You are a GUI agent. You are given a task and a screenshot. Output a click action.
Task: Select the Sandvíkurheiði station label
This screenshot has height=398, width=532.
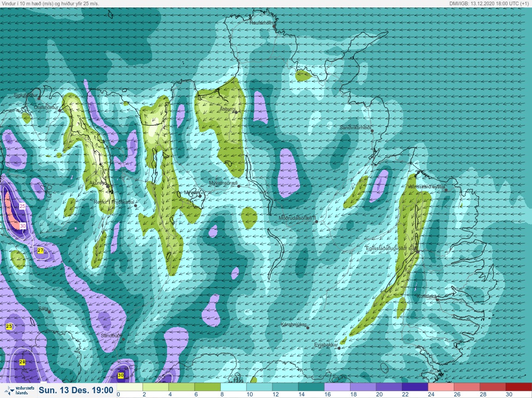[x=355, y=128]
